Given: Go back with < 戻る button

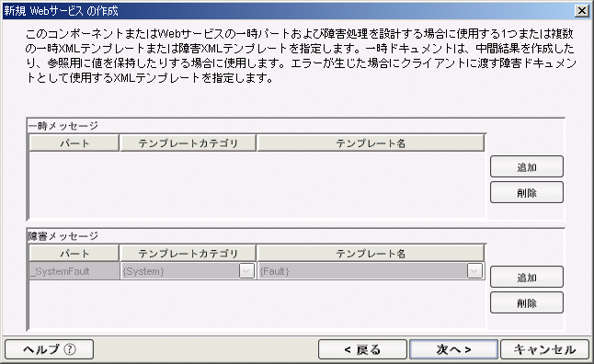Looking at the screenshot, I should 362,349.
